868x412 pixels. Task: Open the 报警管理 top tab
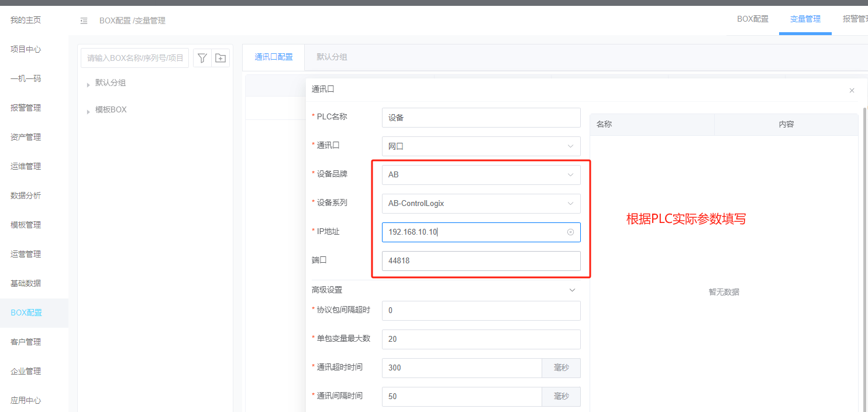(x=855, y=19)
